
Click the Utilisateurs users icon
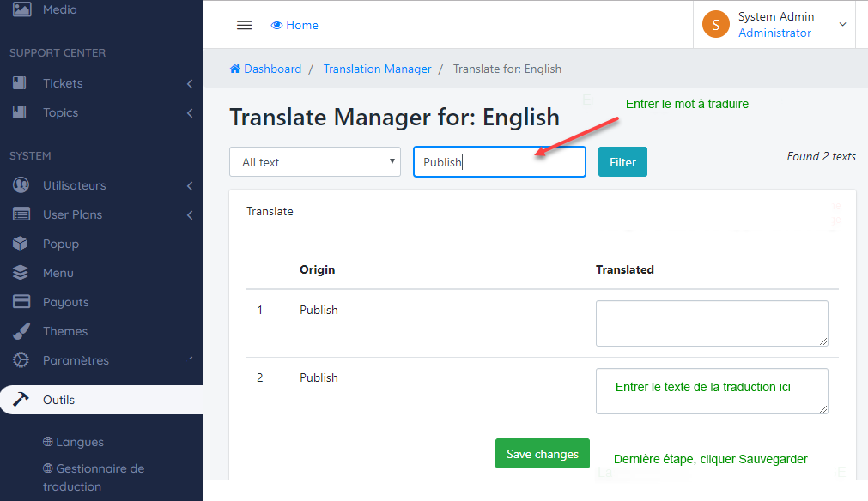pyautogui.click(x=21, y=185)
